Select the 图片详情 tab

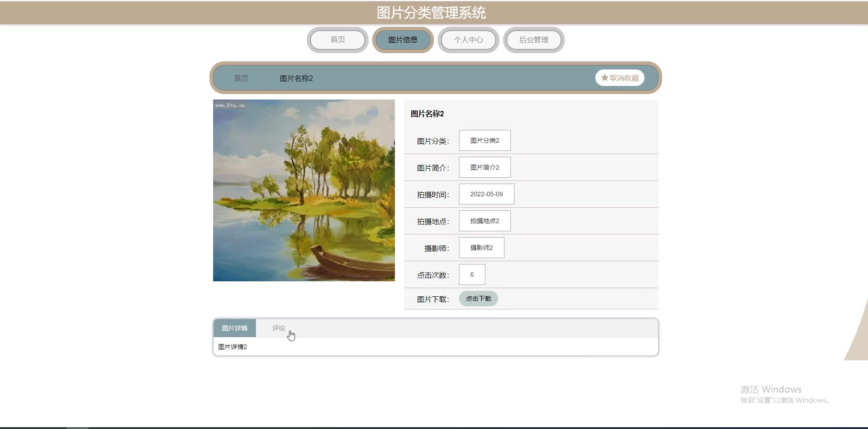pyautogui.click(x=234, y=328)
